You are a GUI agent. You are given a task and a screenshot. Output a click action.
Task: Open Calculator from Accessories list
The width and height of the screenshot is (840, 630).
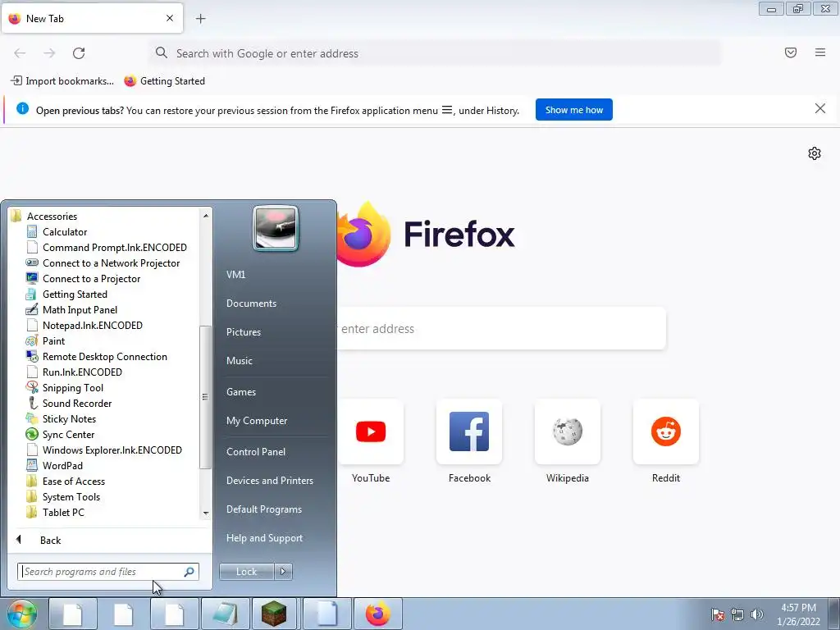point(64,232)
